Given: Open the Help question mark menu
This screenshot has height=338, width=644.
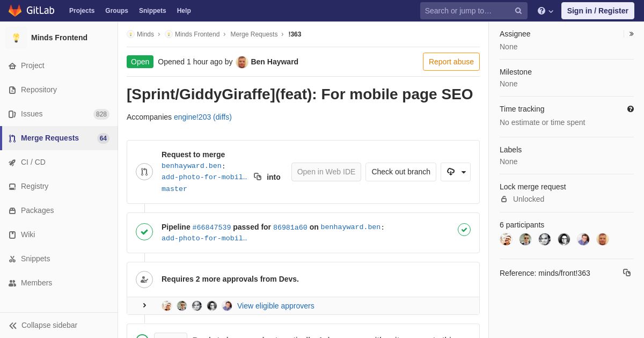Looking at the screenshot, I should pyautogui.click(x=545, y=11).
